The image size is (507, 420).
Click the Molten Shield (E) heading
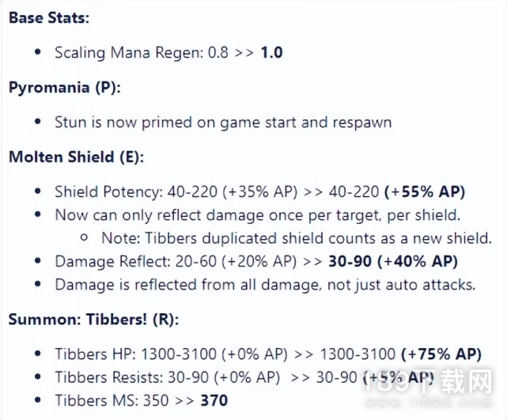coord(76,157)
